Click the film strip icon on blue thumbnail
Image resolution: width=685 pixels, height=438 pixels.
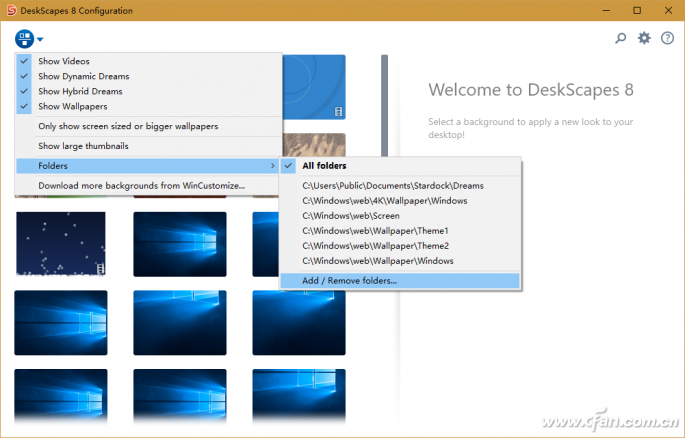pos(339,112)
